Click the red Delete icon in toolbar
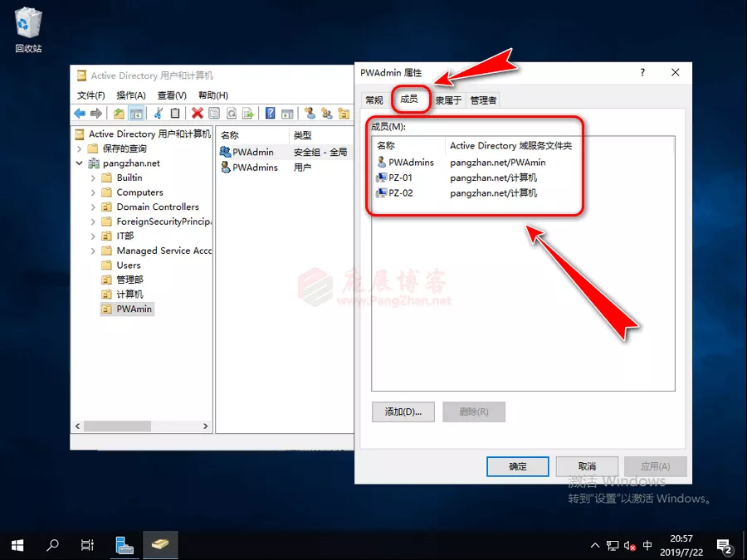The width and height of the screenshot is (747, 560). click(x=198, y=114)
